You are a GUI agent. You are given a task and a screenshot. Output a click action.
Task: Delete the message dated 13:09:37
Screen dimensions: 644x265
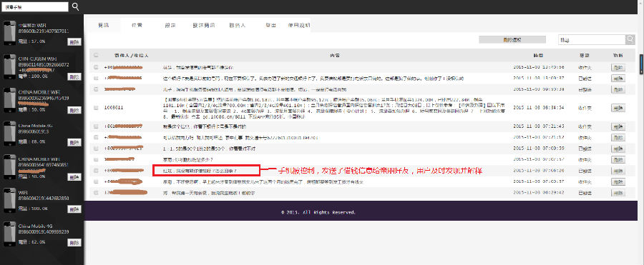tap(618, 78)
